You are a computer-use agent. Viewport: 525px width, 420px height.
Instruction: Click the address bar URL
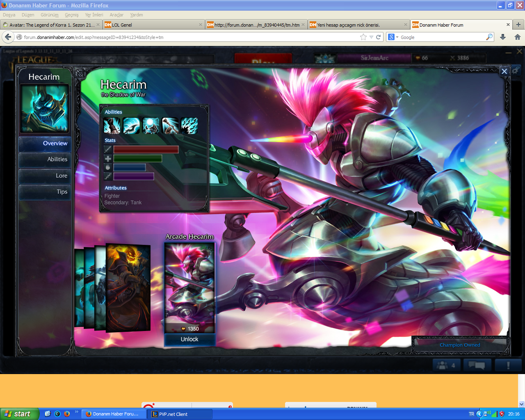coord(94,37)
